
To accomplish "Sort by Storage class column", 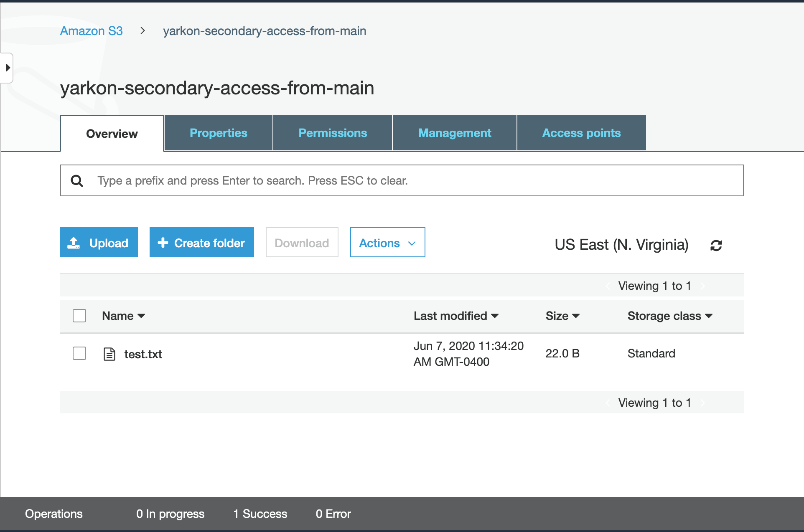I will point(669,316).
